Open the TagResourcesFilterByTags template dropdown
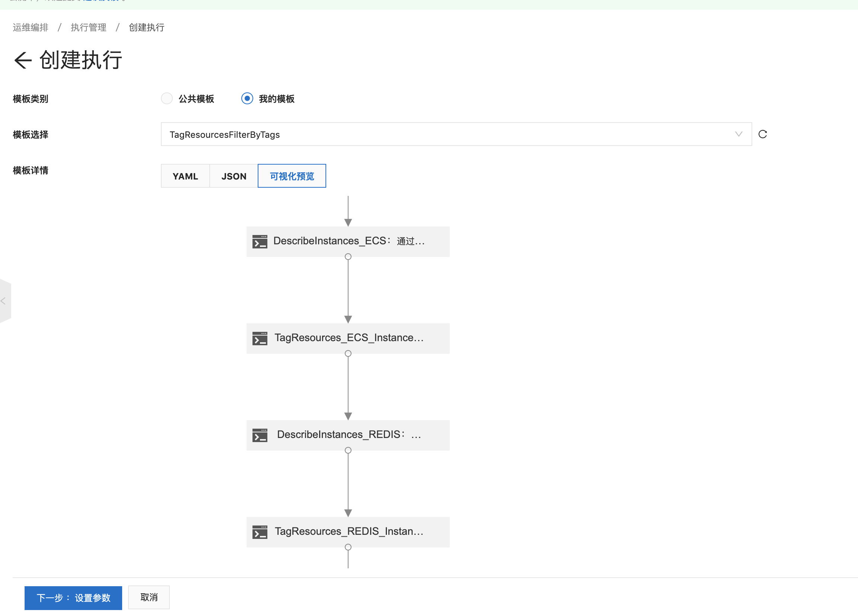 coord(447,134)
